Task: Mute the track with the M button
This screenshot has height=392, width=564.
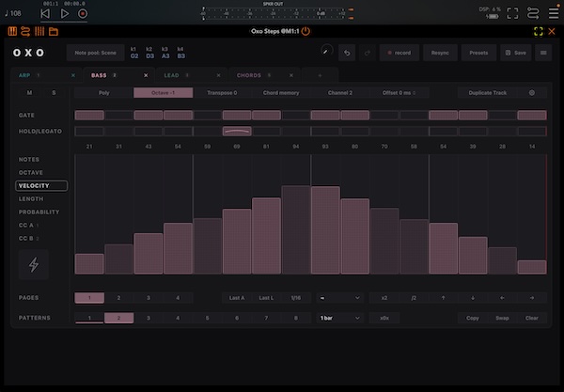Action: pyautogui.click(x=29, y=93)
